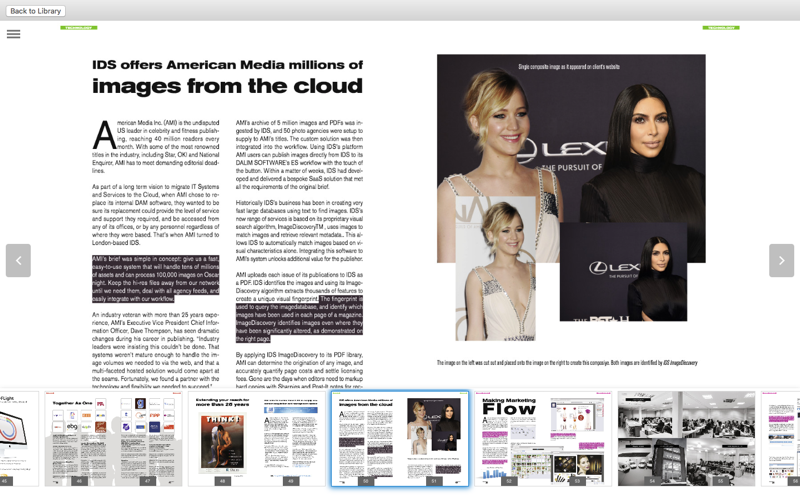Click the caption 'The image on the left was cut out'
The image size is (800, 500).
tap(567, 363)
